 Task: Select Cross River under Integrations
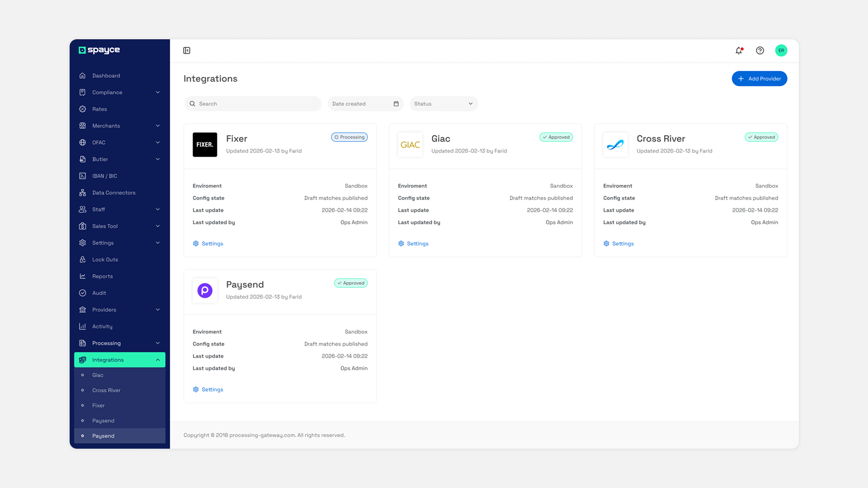106,390
